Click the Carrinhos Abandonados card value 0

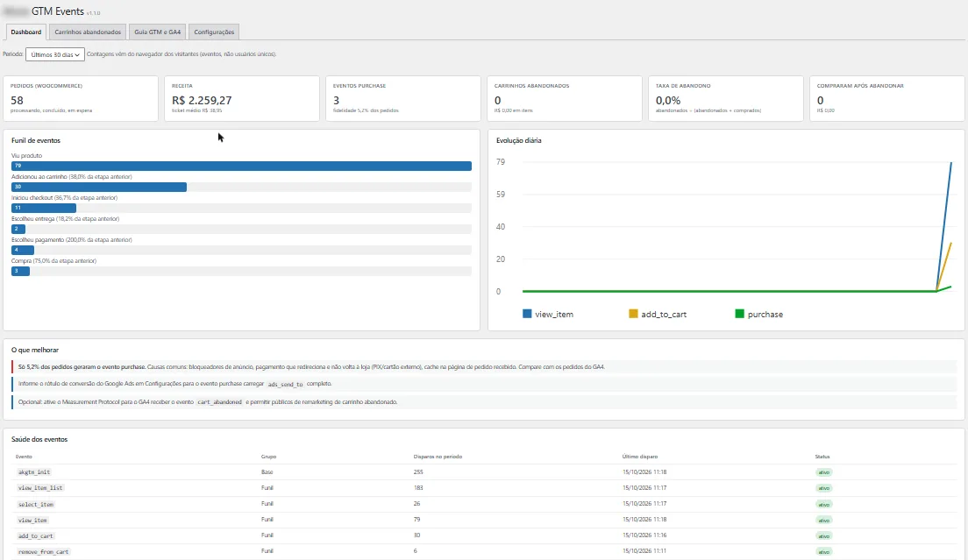tap(497, 101)
